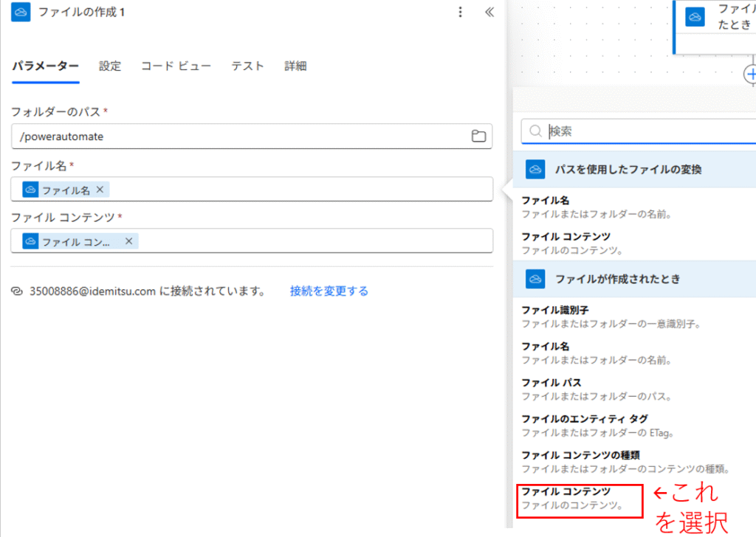Open the three-dot more options menu

click(461, 13)
